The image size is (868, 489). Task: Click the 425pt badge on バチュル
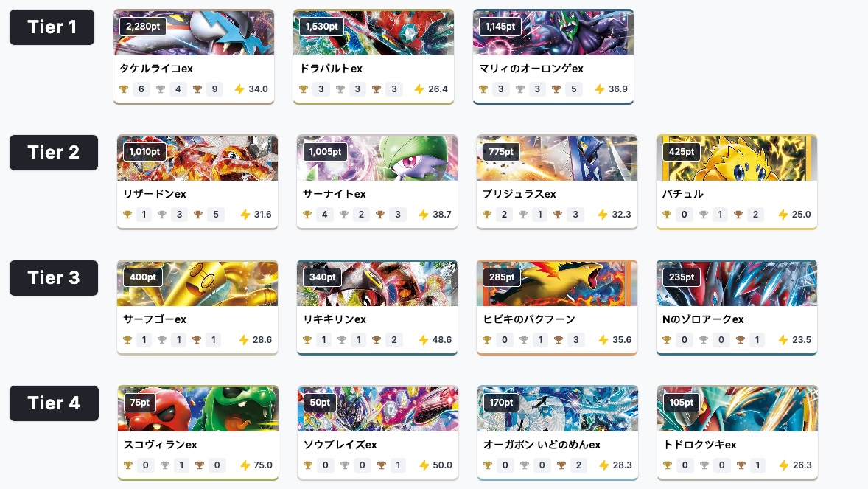click(x=681, y=151)
